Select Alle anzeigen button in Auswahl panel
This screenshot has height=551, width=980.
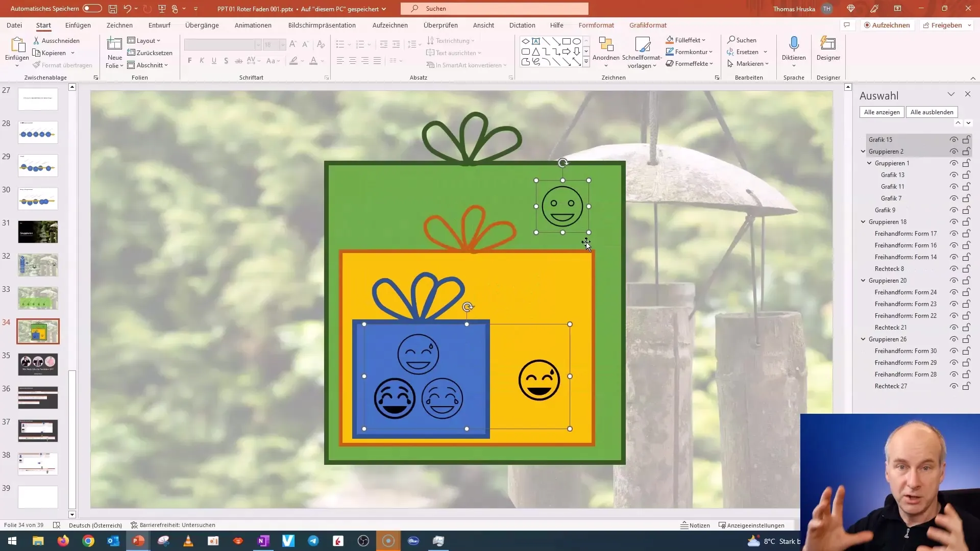point(883,112)
